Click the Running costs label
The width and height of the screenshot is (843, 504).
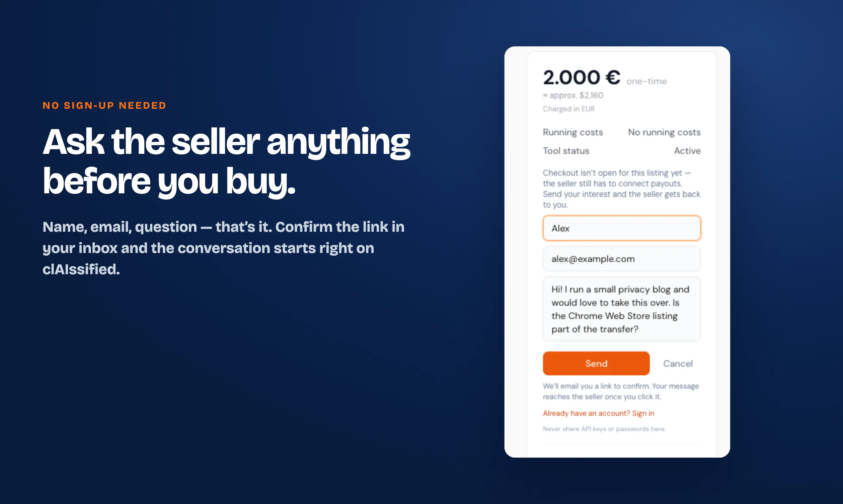(x=573, y=132)
